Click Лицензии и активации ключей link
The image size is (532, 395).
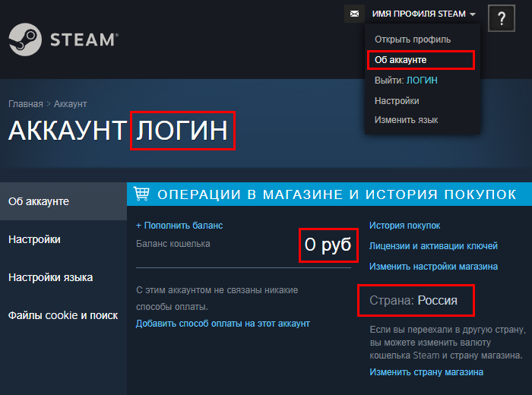point(433,246)
